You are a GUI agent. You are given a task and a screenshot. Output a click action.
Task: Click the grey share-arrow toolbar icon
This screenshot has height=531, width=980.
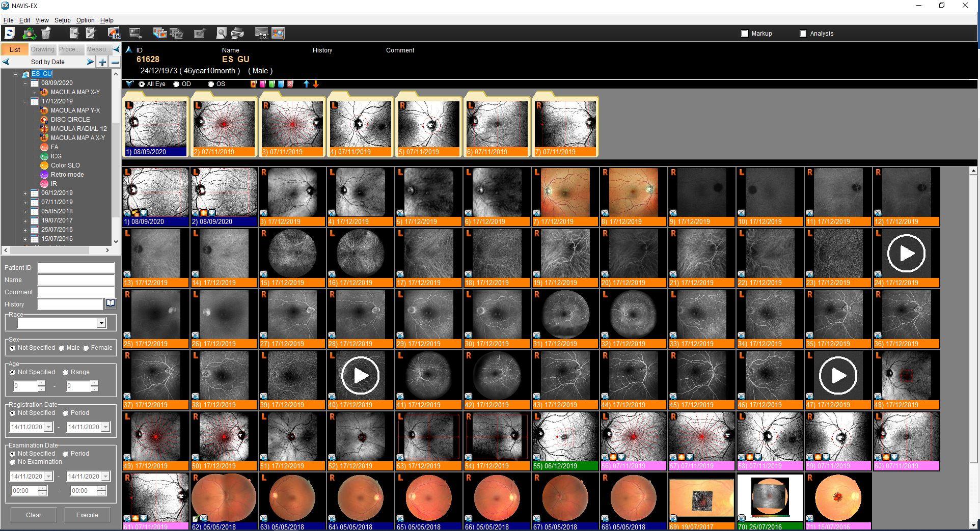tap(199, 34)
